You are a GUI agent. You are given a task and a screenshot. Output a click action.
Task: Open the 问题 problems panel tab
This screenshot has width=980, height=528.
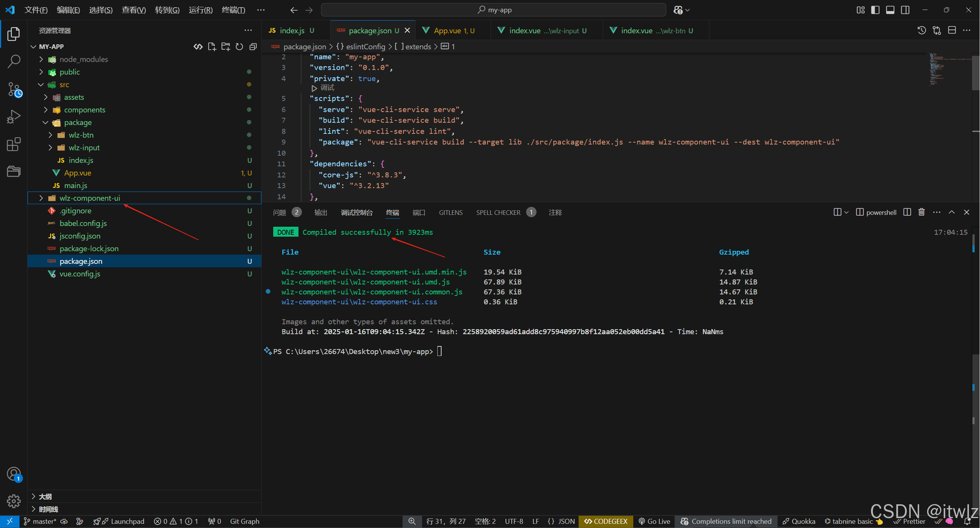pyautogui.click(x=280, y=213)
